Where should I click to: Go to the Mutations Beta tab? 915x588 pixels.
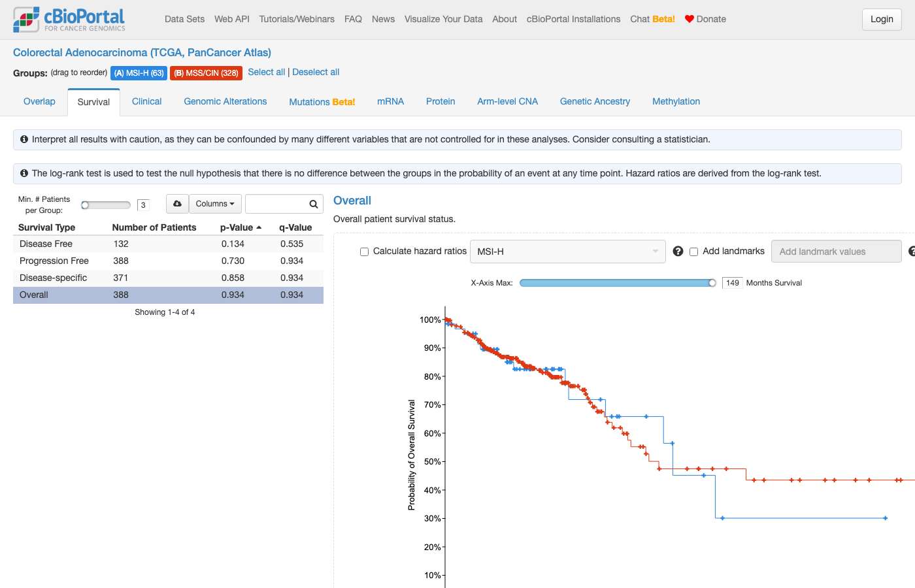point(322,102)
